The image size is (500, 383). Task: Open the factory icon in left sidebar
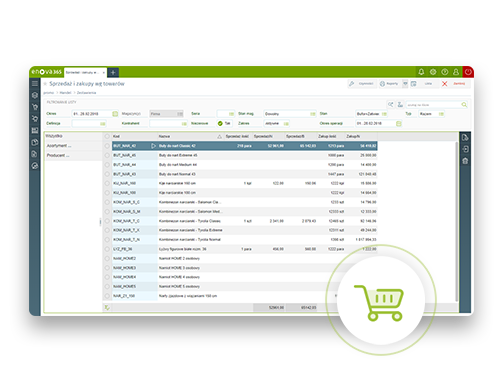[35, 130]
